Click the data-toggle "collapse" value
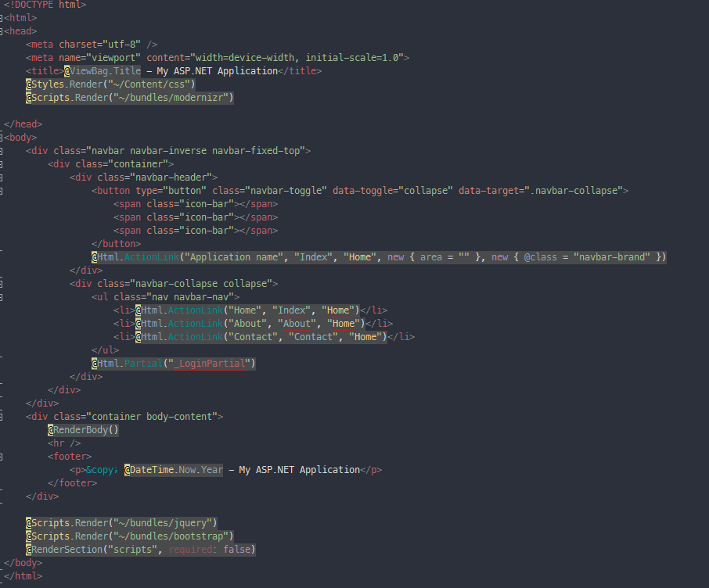 426,190
